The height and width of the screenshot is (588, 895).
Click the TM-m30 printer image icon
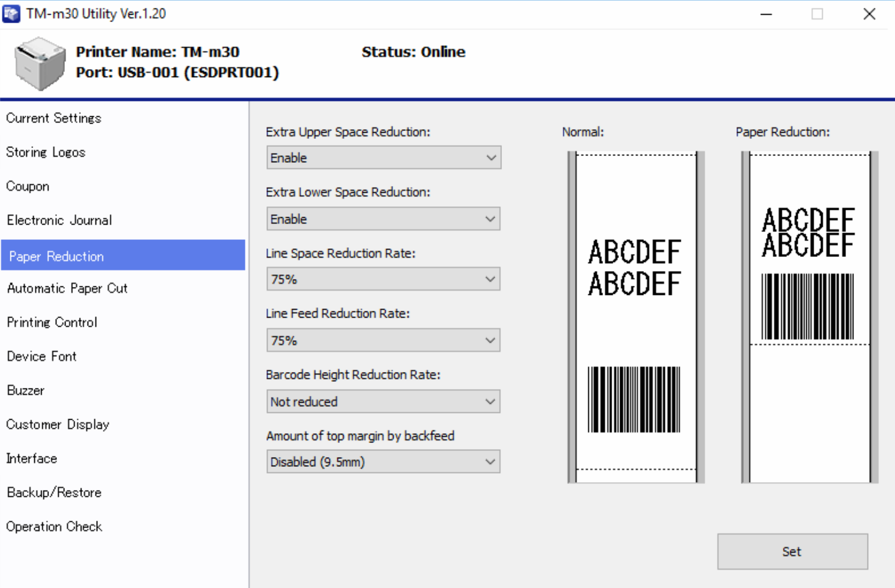pyautogui.click(x=40, y=63)
